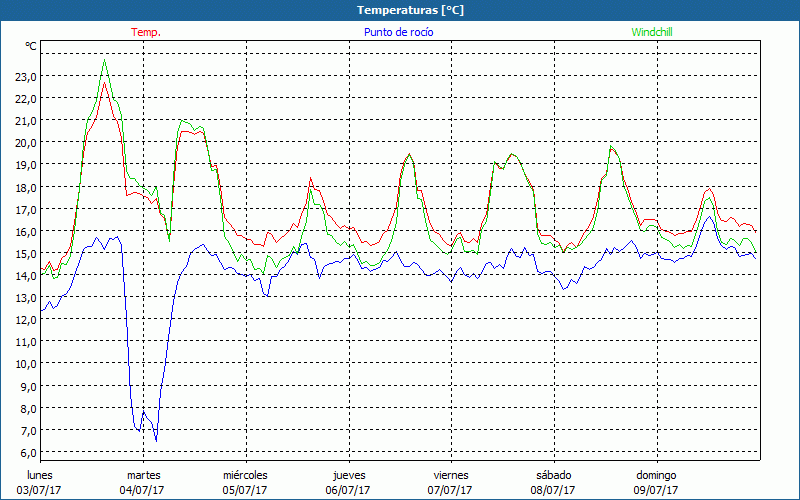Select the martes day label
The height and width of the screenshot is (500, 800).
[143, 475]
